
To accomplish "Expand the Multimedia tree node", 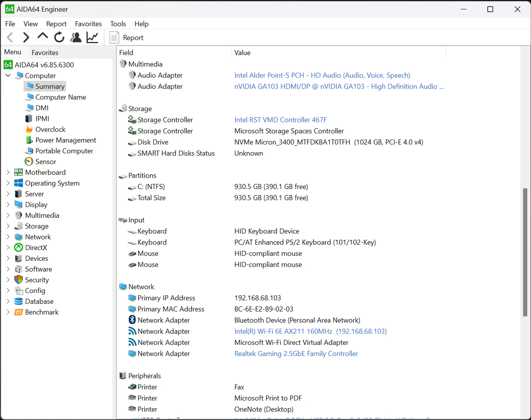I will [8, 215].
